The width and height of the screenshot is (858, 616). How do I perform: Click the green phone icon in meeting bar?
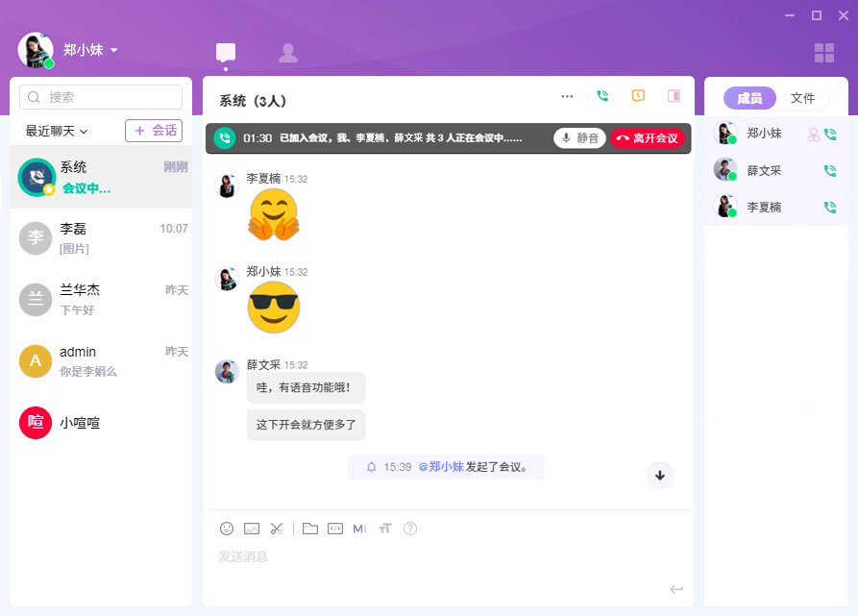point(225,138)
